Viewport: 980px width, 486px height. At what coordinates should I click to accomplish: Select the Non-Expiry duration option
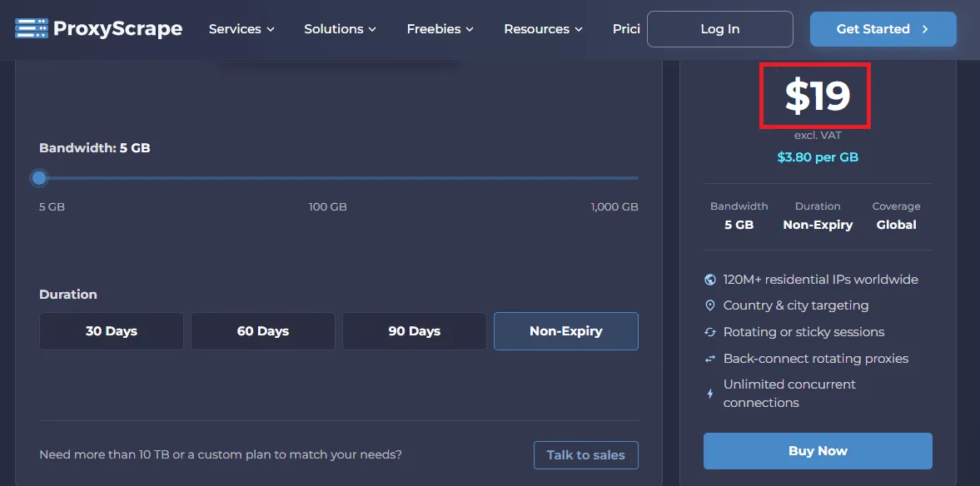point(566,331)
